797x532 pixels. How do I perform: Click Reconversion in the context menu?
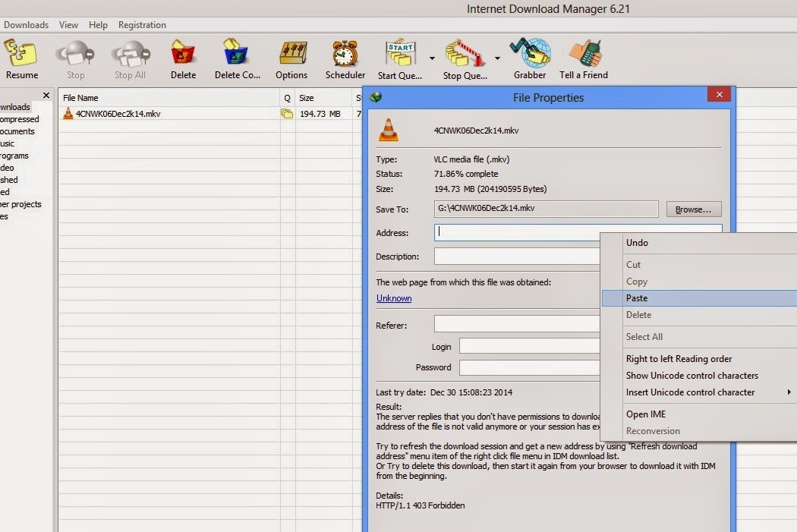[699, 431]
